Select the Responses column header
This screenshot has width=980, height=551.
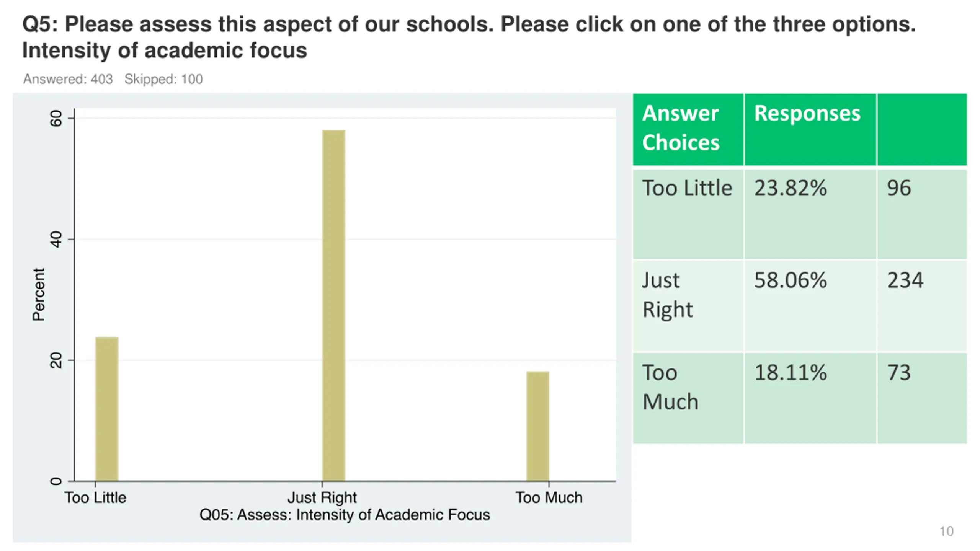point(810,129)
